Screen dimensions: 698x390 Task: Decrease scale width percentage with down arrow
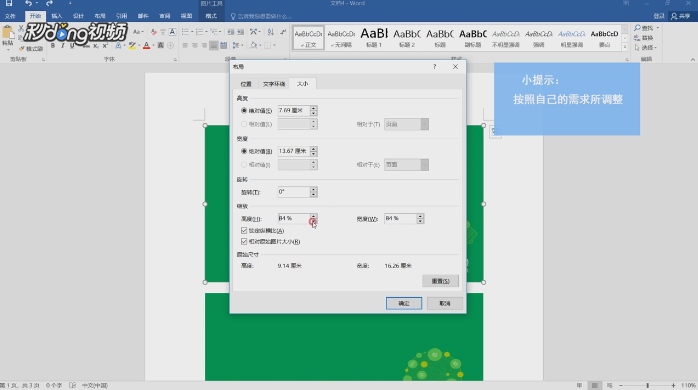pos(420,221)
